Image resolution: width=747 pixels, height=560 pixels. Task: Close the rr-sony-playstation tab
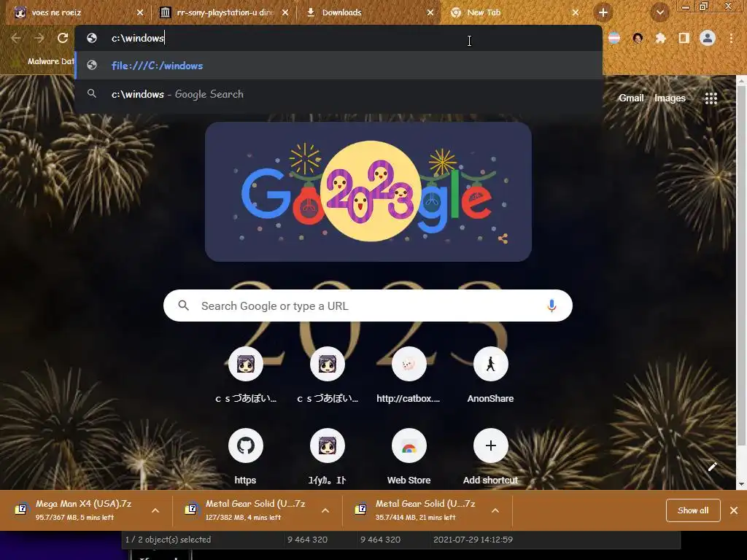point(285,12)
